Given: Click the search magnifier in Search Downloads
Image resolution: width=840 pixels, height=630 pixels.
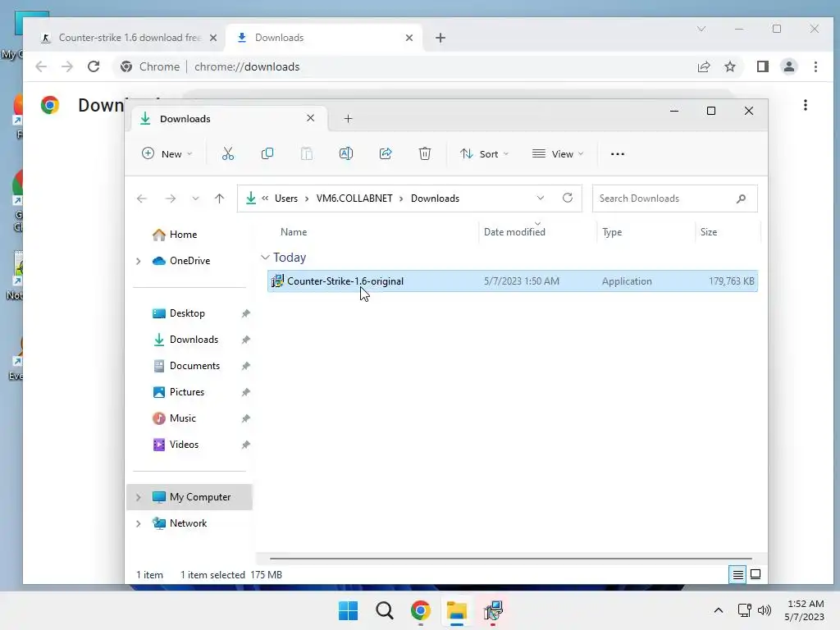Looking at the screenshot, I should click(741, 199).
